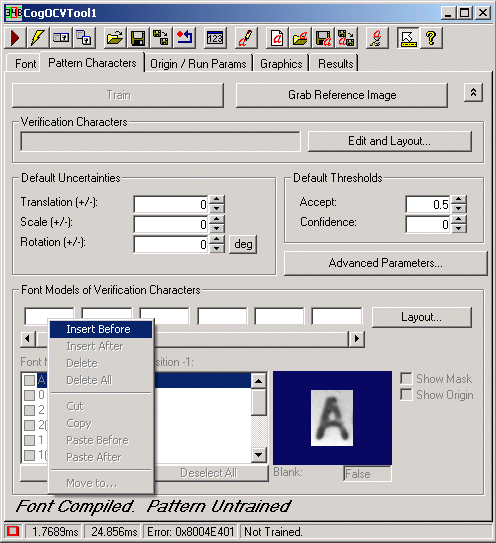The image size is (496, 543).
Task: Click down arrow of font list scrollbar
Action: [258, 455]
